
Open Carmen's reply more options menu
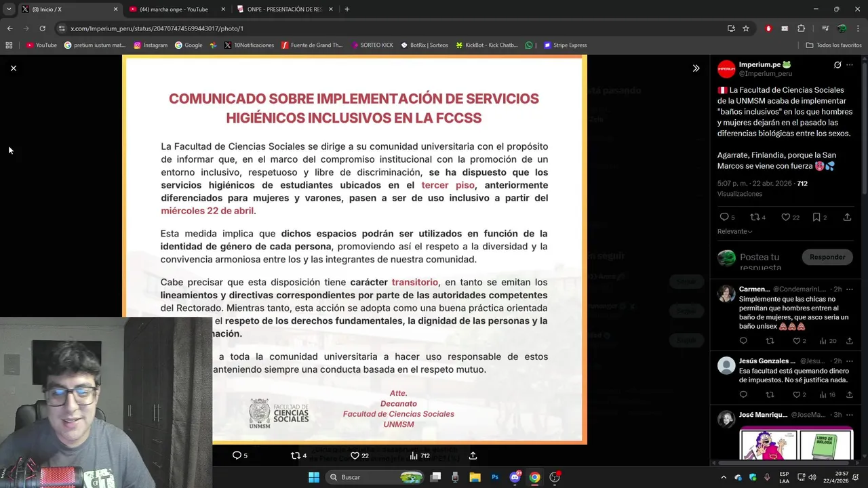pos(850,289)
